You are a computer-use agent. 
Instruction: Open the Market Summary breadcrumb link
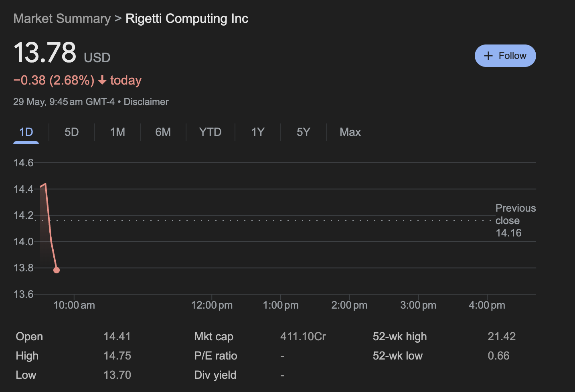click(x=62, y=18)
